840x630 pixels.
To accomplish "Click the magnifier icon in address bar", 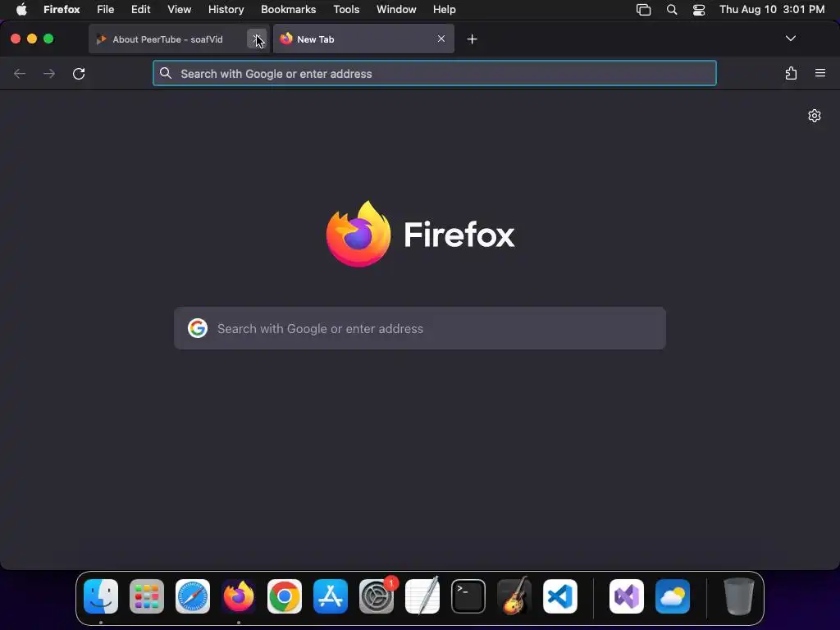I will click(166, 73).
